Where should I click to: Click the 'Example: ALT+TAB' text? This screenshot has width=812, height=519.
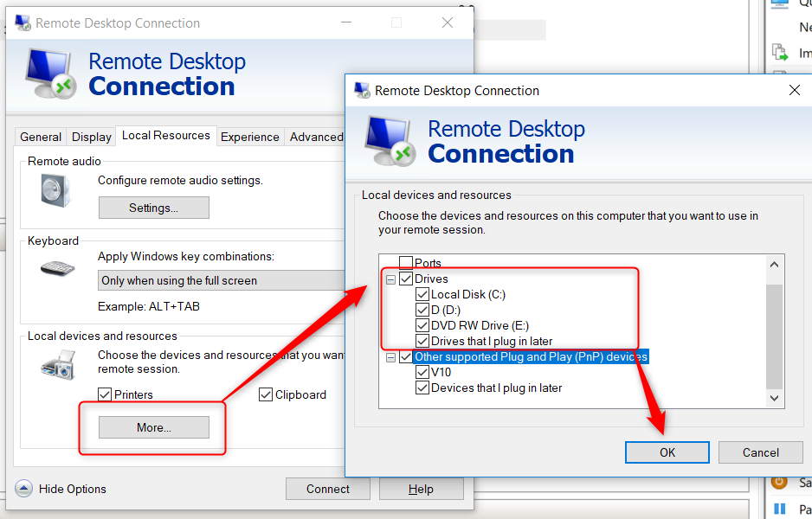tap(149, 306)
